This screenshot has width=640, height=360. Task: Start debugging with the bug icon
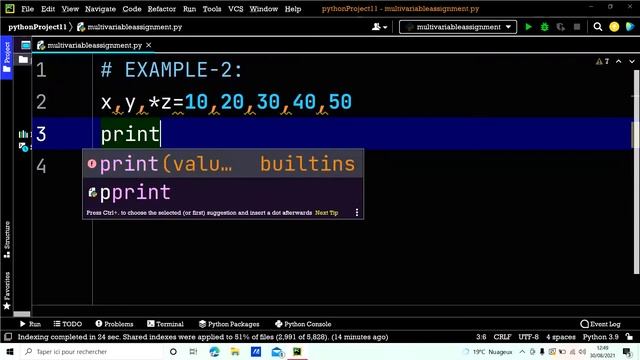(544, 27)
